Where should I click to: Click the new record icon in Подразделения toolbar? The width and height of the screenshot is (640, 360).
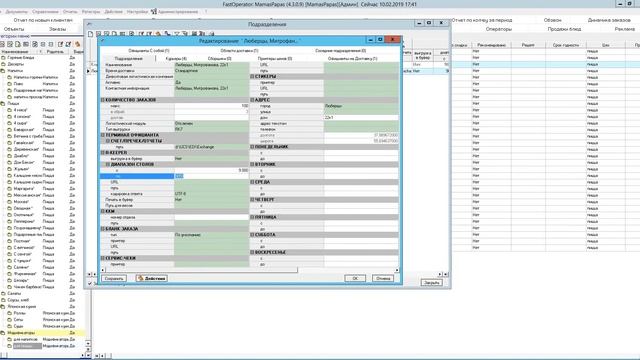(91, 34)
